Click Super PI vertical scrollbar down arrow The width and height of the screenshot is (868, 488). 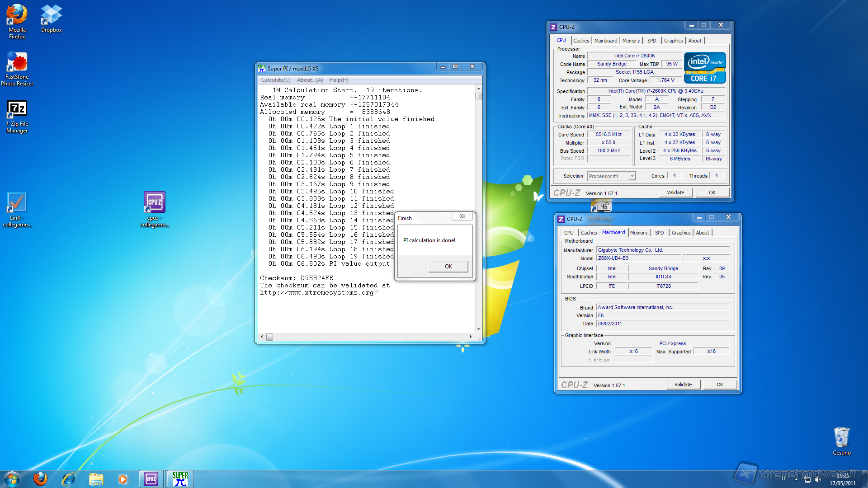479,329
